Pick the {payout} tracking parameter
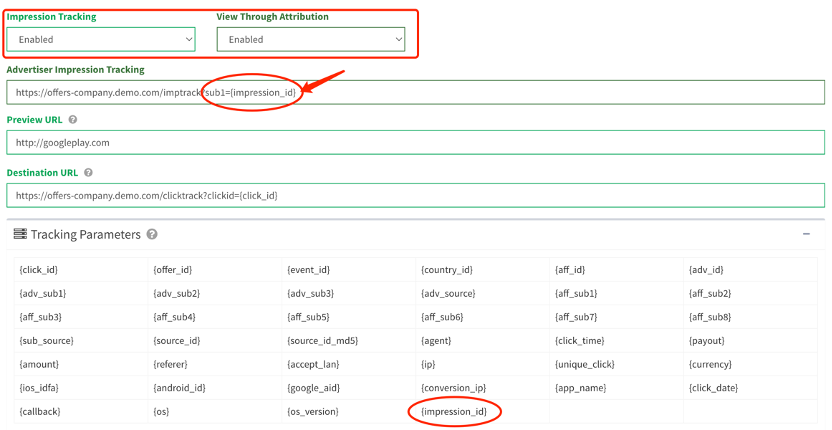The image size is (832, 430). click(x=706, y=341)
